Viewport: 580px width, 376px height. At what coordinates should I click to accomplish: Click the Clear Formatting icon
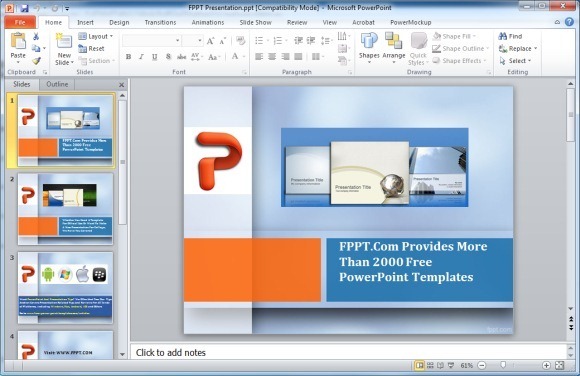pyautogui.click(x=240, y=40)
